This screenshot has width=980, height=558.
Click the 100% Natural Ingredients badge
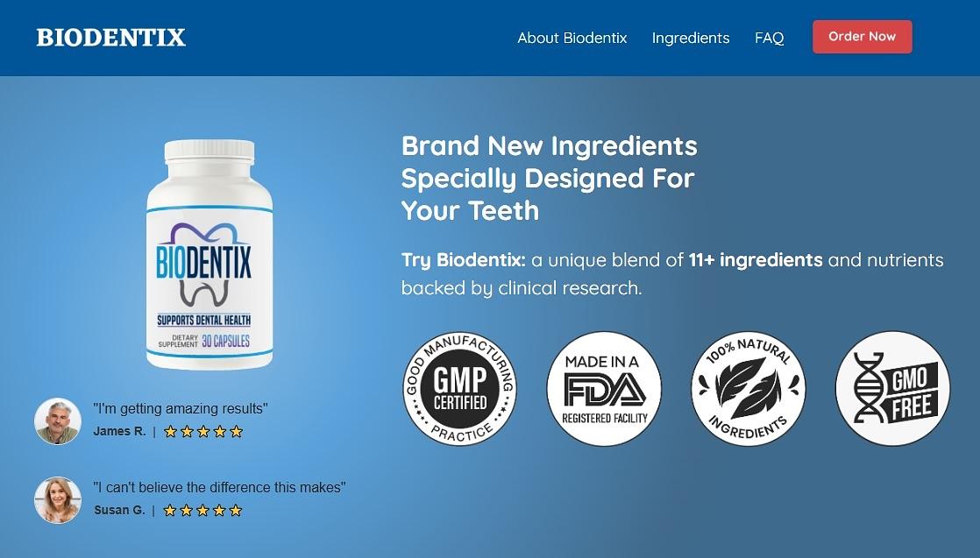pos(748,388)
